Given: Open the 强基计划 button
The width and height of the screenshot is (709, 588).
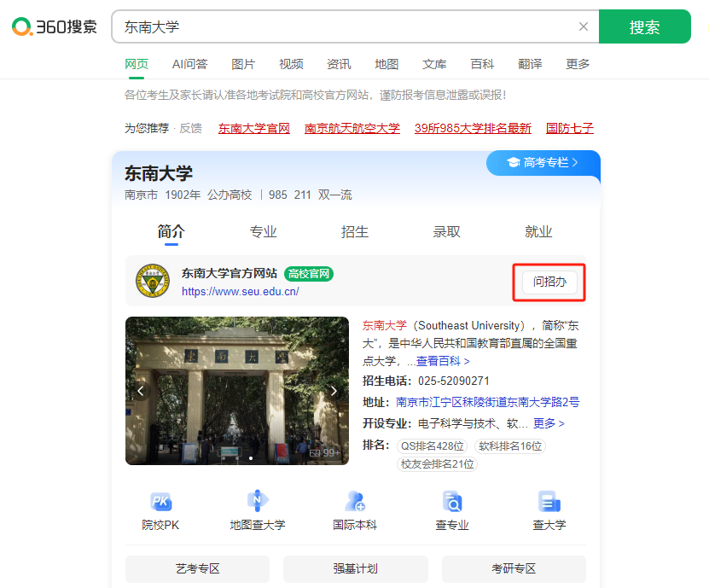Looking at the screenshot, I should pyautogui.click(x=356, y=568).
